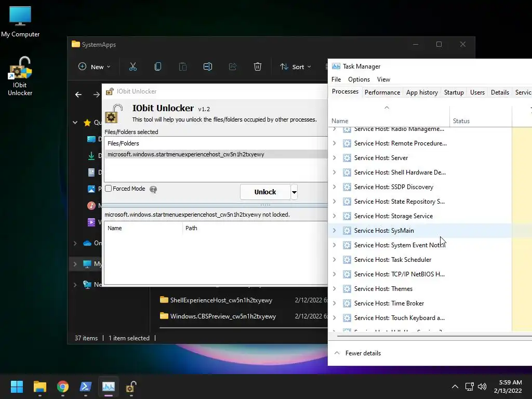Switch to the Startup tab
532x399 pixels.
pos(454,92)
